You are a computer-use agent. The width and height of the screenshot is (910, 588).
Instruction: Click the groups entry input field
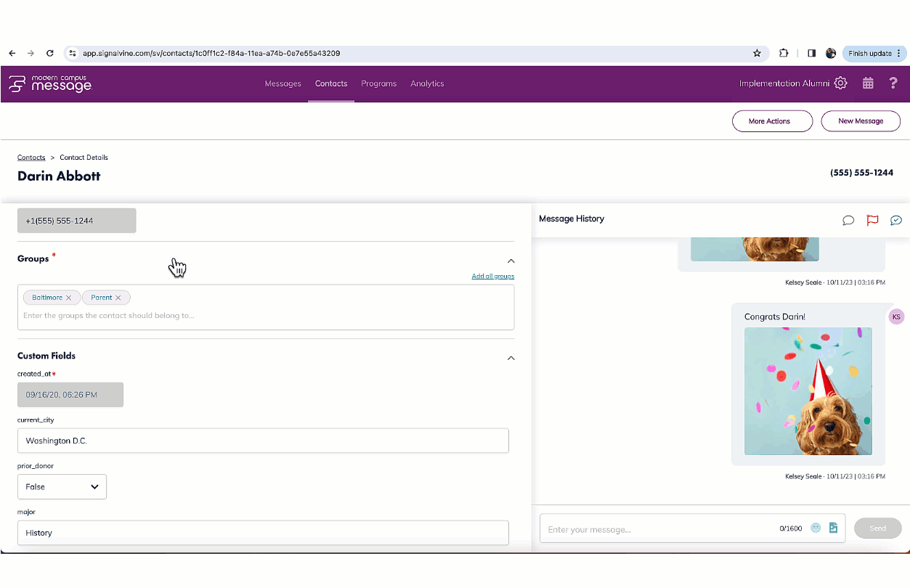(x=266, y=316)
